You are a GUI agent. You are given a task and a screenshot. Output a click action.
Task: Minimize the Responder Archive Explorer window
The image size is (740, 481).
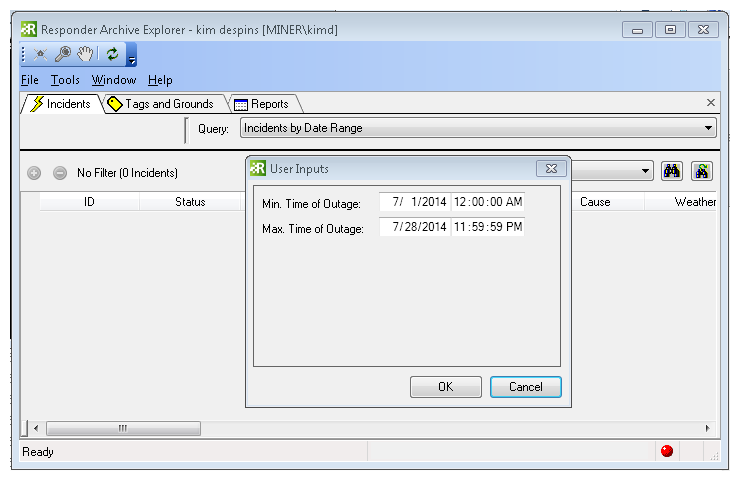pos(637,30)
